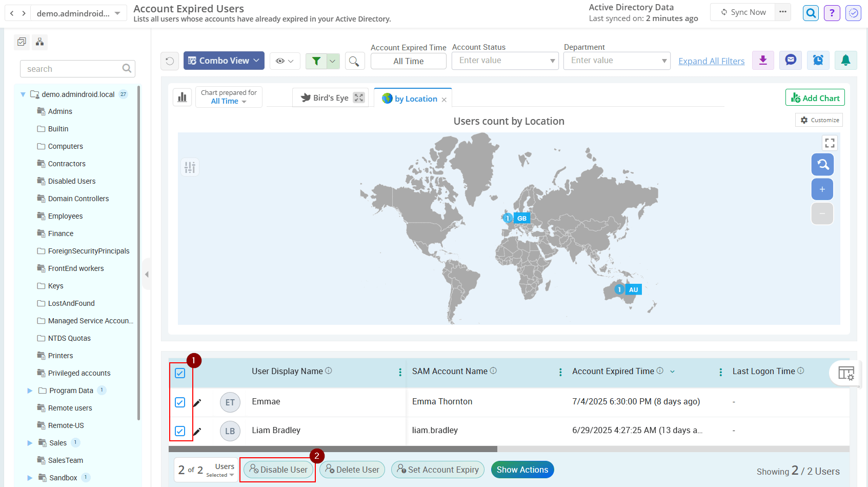Uncheck the Emmae row checkbox

coord(180,402)
